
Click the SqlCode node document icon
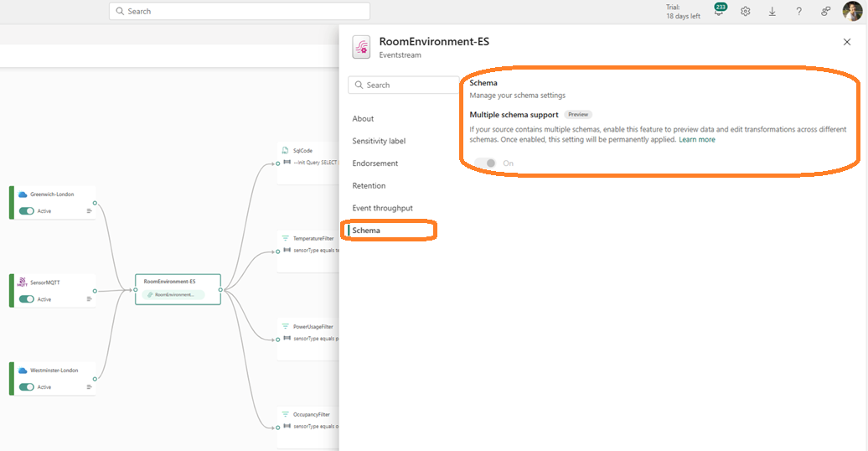[x=285, y=150]
